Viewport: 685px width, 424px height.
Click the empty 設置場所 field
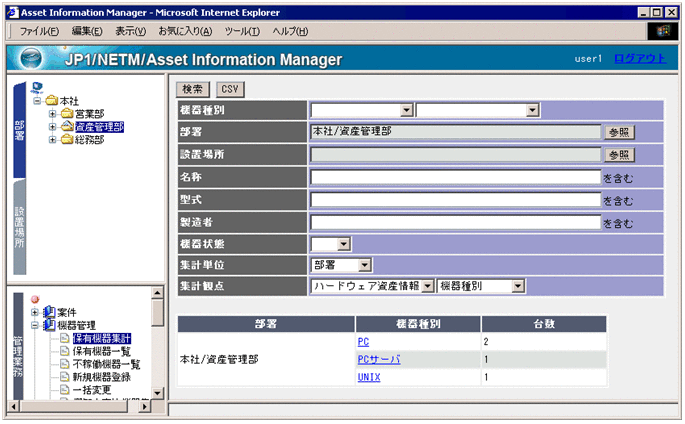click(456, 155)
